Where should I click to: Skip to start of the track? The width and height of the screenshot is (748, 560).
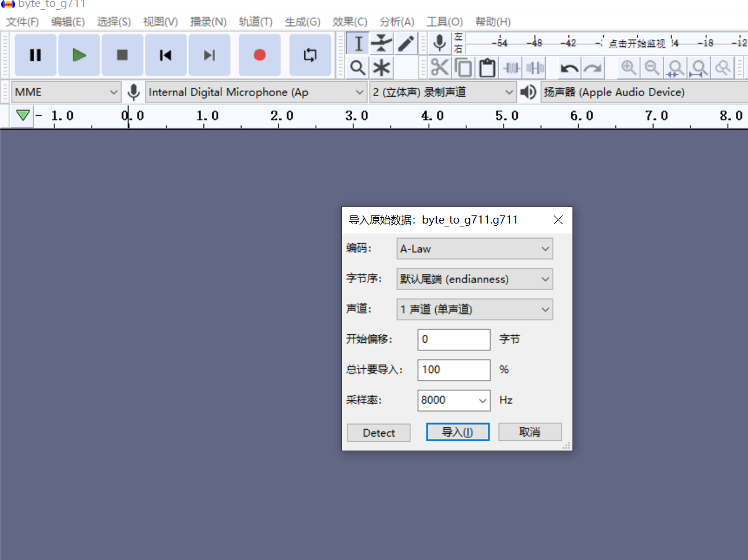click(x=166, y=55)
